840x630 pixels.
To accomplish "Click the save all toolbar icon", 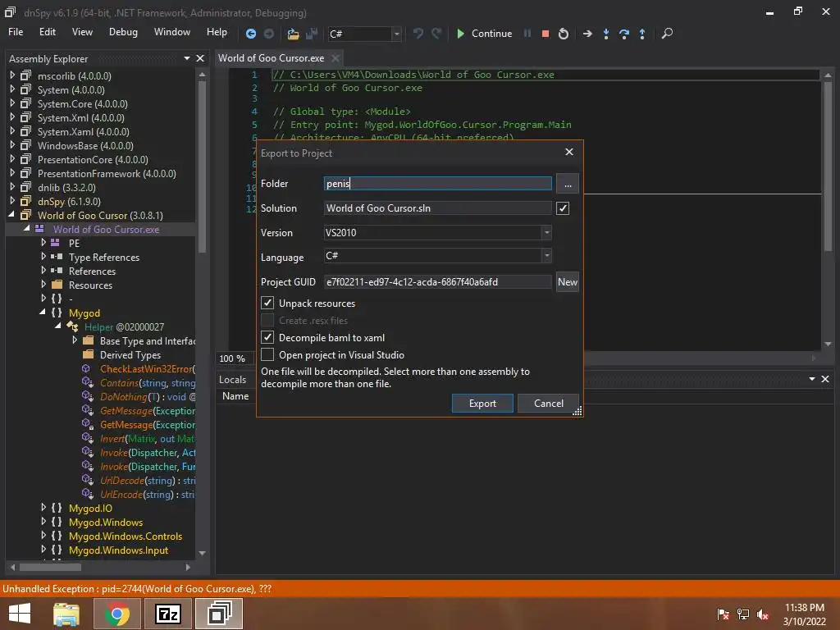I will pos(312,34).
